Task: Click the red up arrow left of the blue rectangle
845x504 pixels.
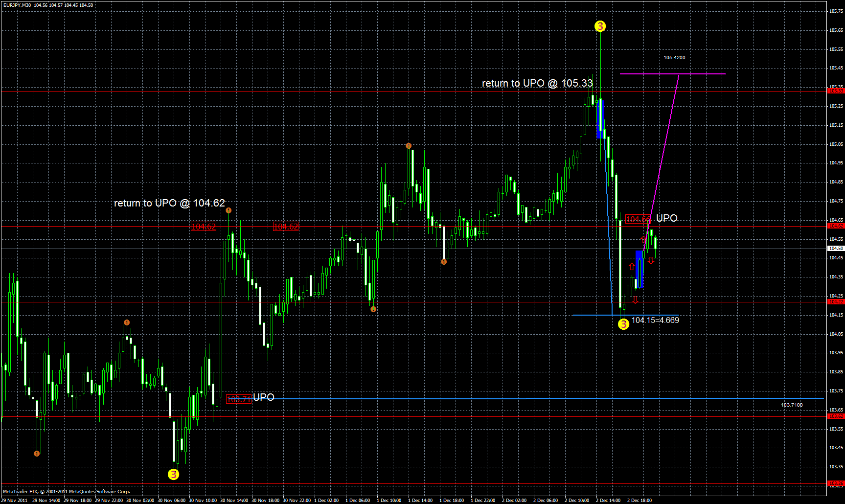Action: coord(631,268)
